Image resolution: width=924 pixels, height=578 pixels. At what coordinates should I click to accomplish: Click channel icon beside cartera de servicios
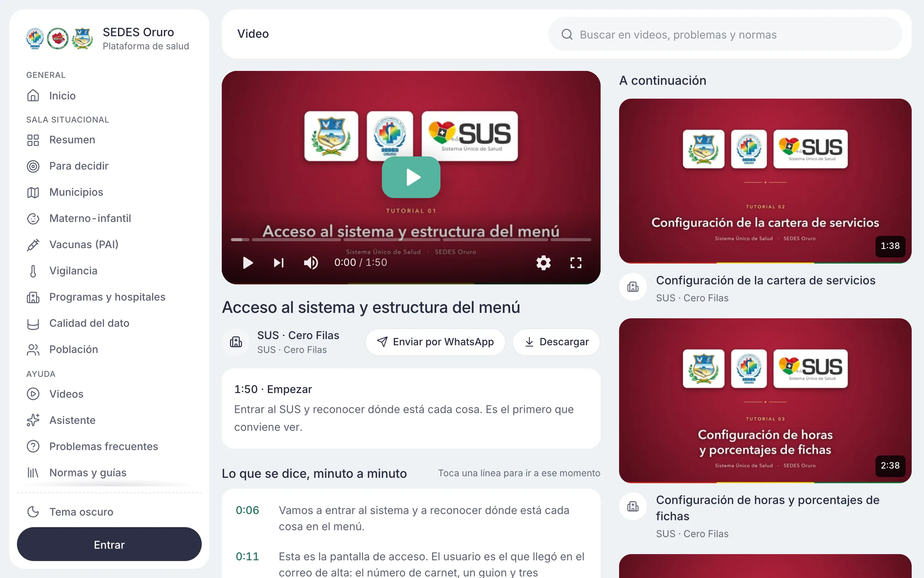coord(633,287)
